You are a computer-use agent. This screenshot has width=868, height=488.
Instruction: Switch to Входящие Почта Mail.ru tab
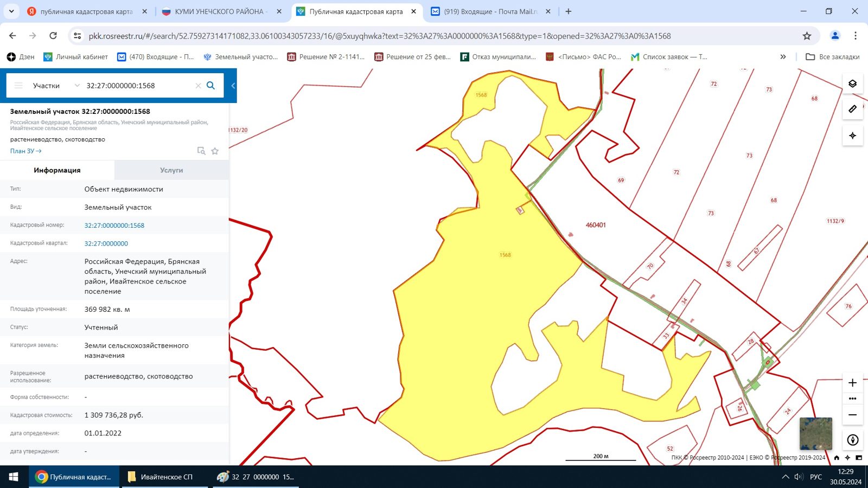click(490, 11)
